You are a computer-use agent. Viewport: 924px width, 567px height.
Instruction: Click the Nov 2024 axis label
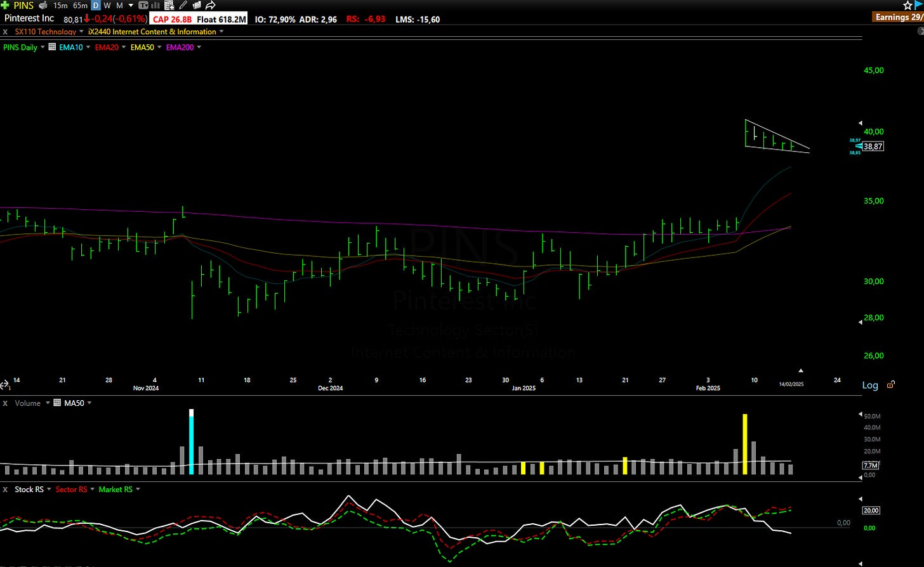click(x=145, y=388)
